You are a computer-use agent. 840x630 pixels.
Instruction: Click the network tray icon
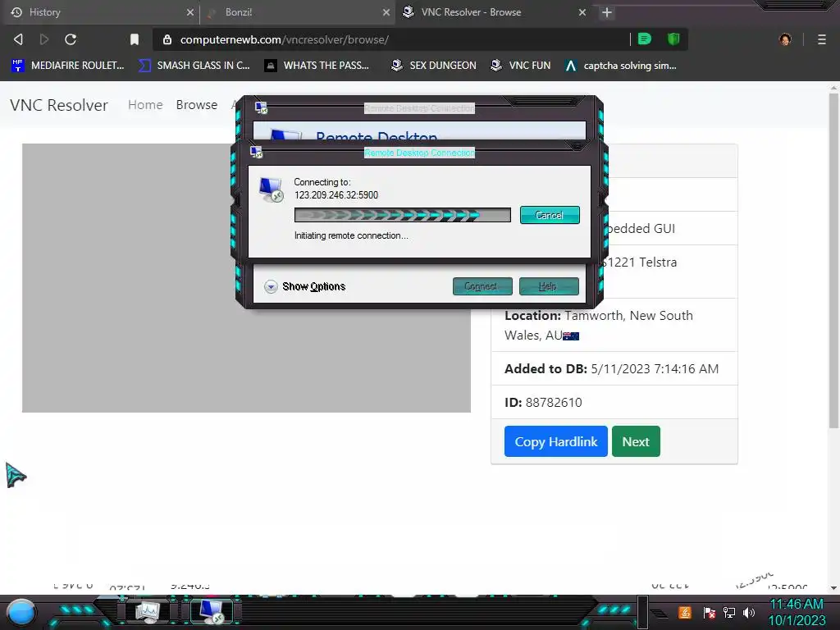(729, 612)
